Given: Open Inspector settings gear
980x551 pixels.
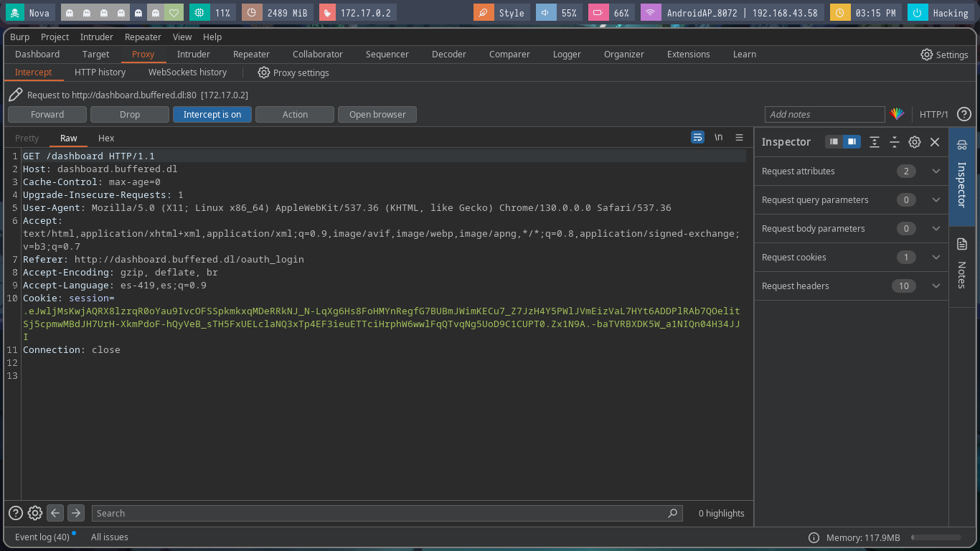Looking at the screenshot, I should pyautogui.click(x=915, y=142).
